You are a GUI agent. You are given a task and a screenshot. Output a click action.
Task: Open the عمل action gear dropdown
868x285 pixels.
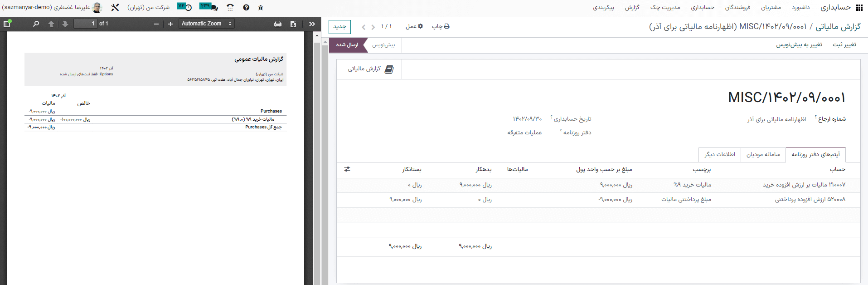click(x=414, y=26)
